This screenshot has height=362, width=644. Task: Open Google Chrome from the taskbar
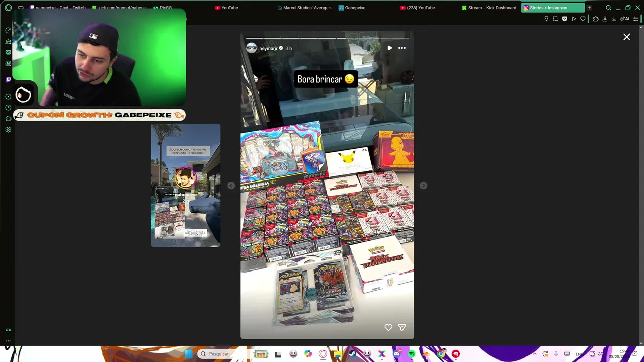[441, 354]
